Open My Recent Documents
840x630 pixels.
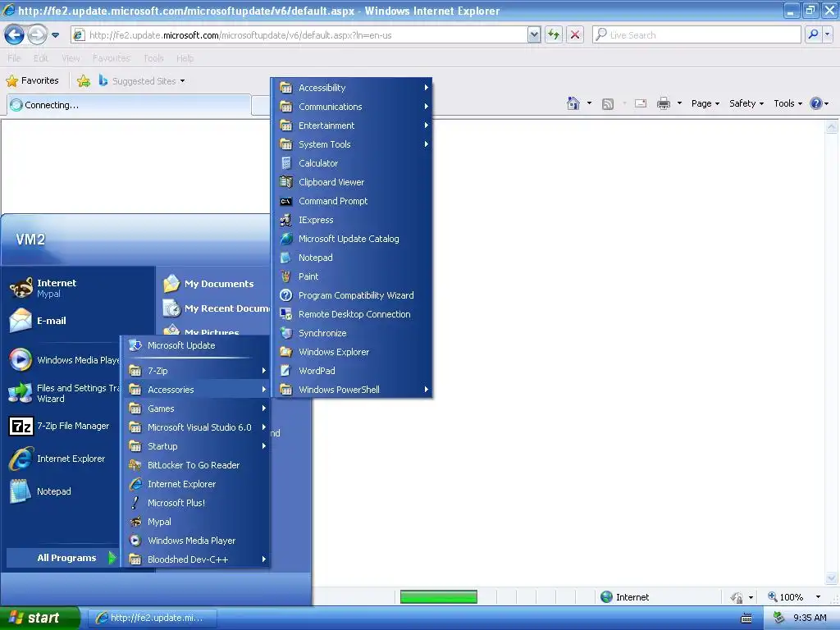pos(214,308)
